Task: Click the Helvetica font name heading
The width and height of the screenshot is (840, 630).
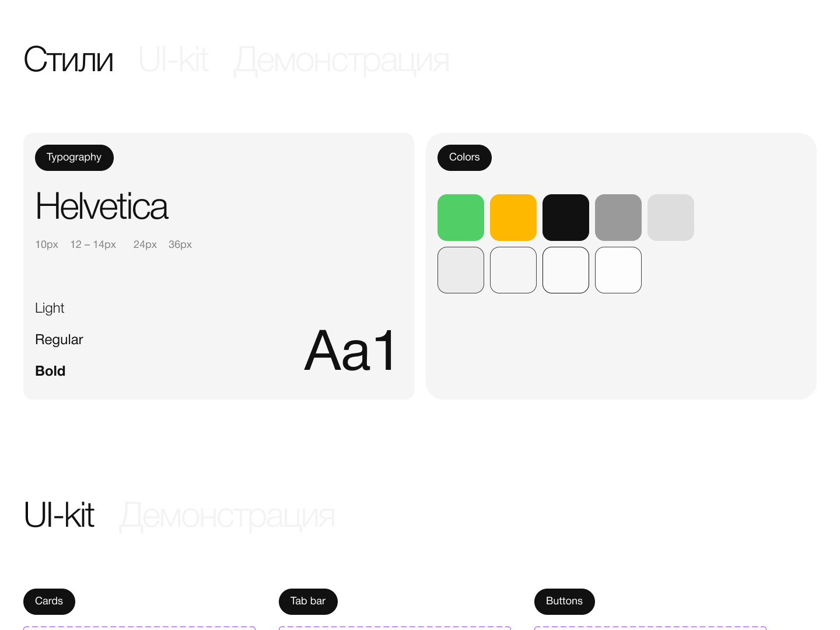Action: 102,206
